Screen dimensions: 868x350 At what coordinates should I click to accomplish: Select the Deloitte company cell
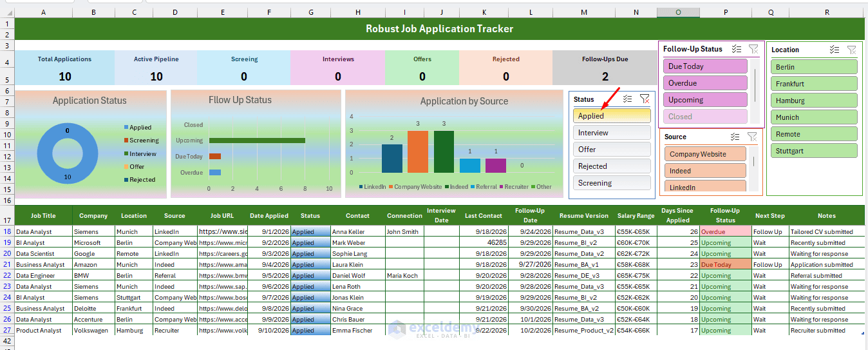click(93, 308)
